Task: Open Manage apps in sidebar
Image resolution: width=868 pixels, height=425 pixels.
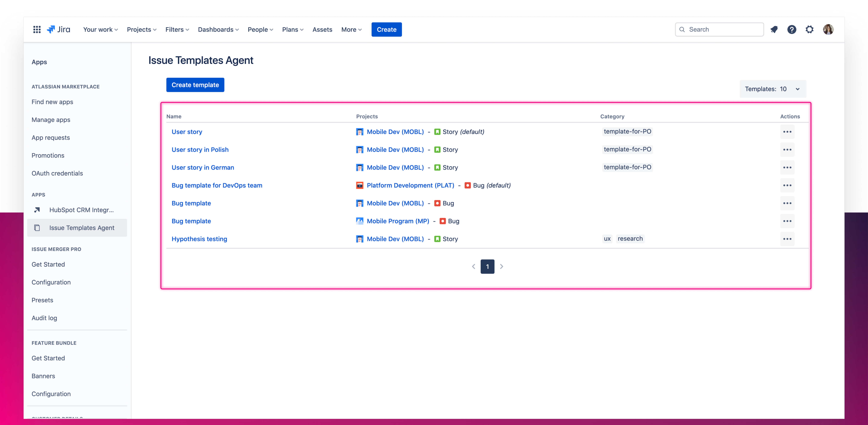Action: [51, 120]
